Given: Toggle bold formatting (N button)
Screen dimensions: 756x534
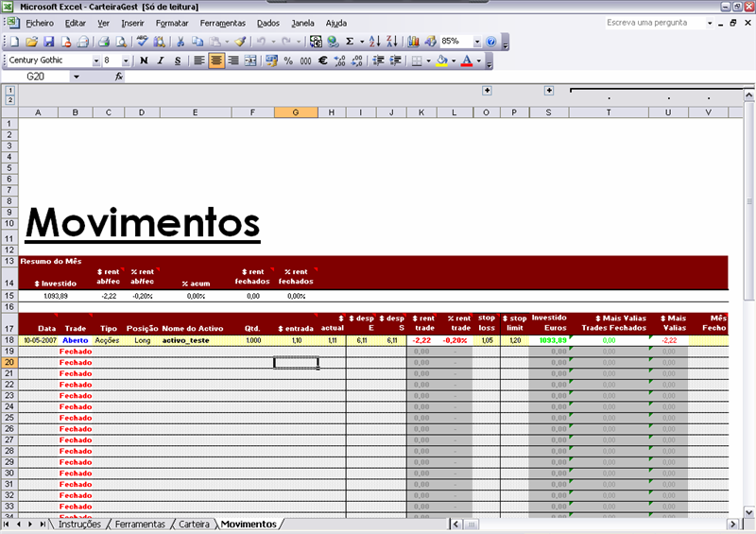Looking at the screenshot, I should [145, 60].
